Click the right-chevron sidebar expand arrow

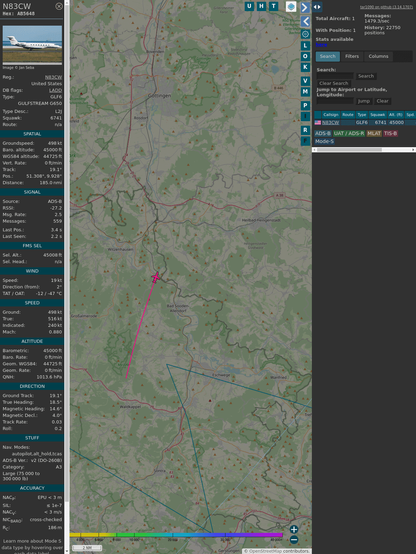coord(305,7)
